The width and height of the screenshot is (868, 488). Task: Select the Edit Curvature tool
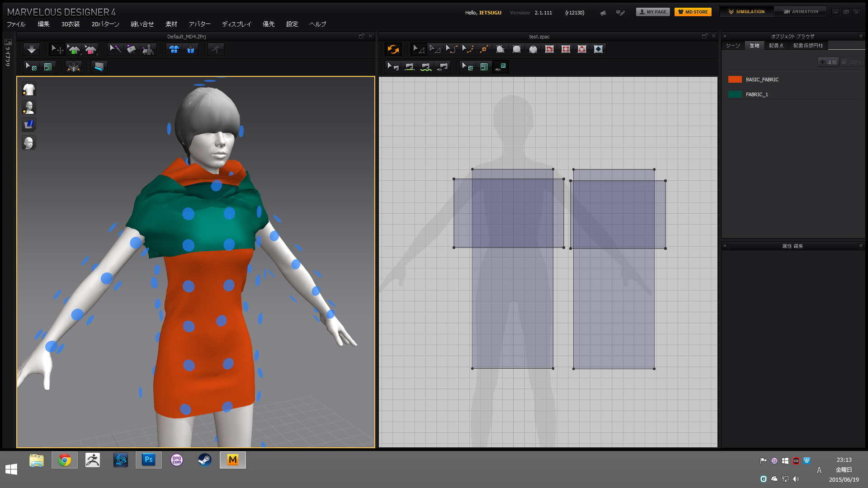451,49
